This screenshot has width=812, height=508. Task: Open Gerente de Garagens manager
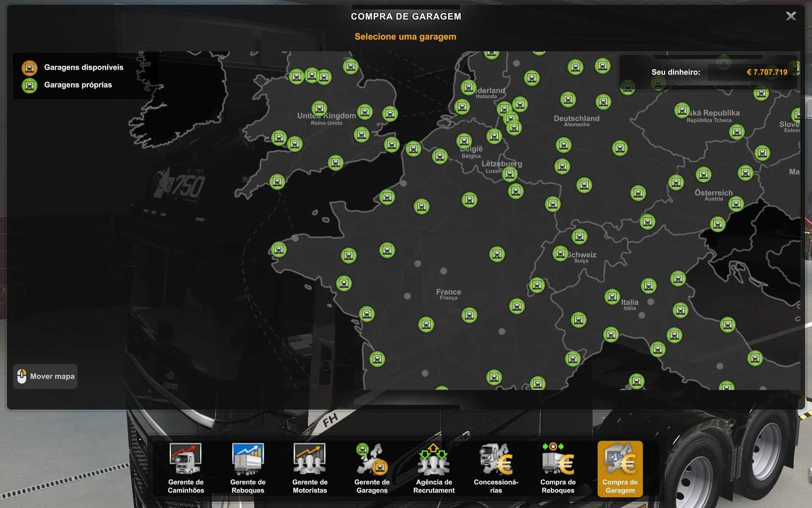tap(372, 468)
